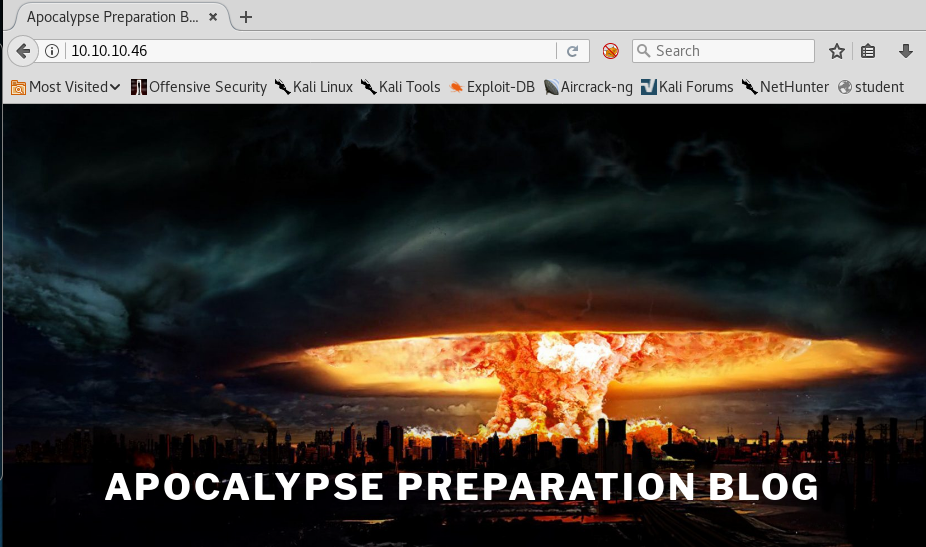
Task: Click the NoScript extension icon
Action: (610, 51)
